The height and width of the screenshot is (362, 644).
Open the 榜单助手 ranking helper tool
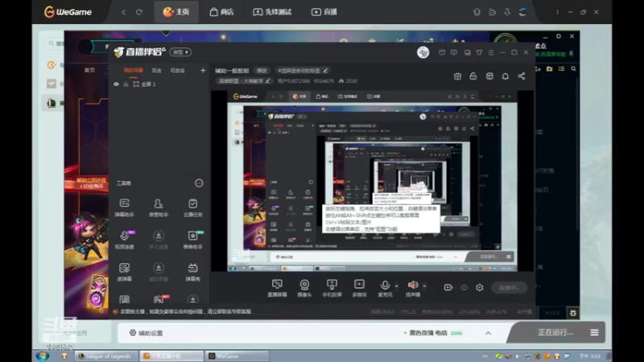click(192, 240)
